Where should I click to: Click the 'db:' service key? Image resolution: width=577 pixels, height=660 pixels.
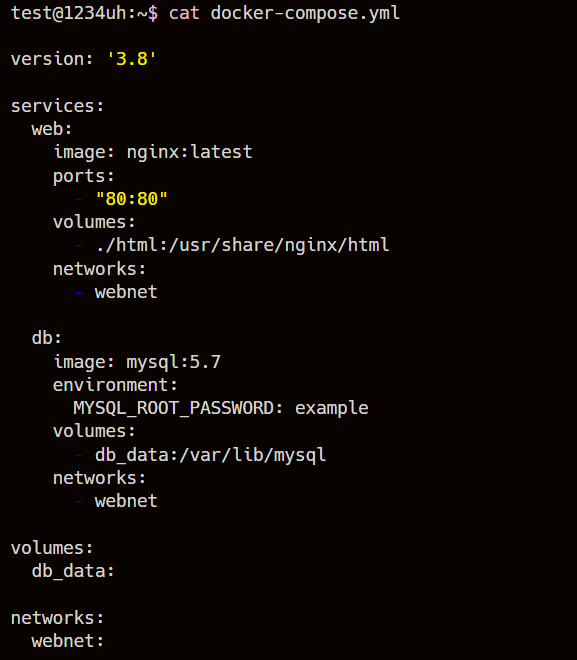point(47,338)
